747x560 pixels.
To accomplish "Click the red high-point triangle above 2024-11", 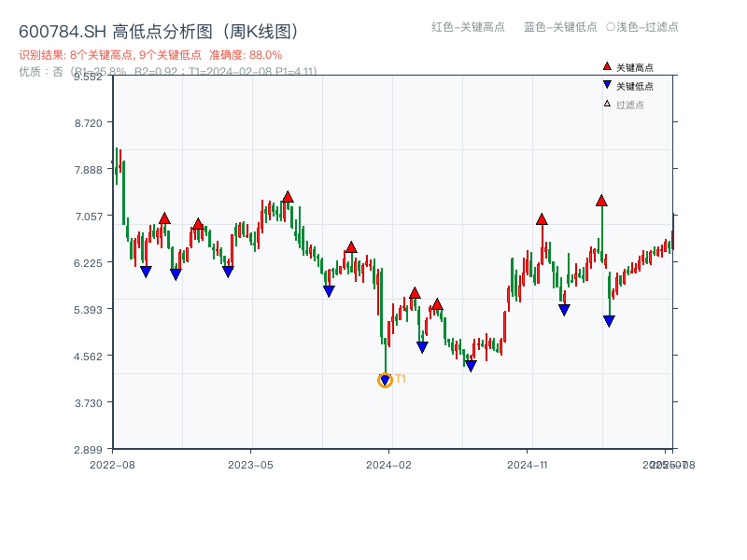I will (542, 219).
